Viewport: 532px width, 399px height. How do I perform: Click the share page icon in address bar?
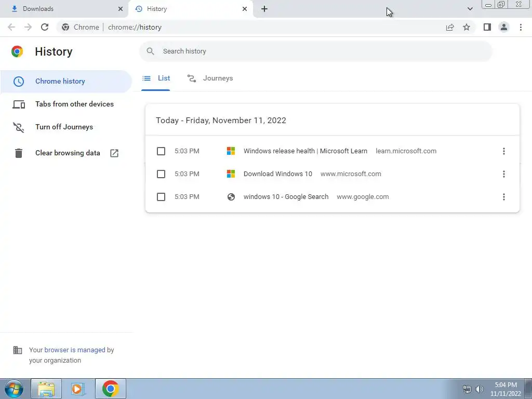(x=450, y=27)
